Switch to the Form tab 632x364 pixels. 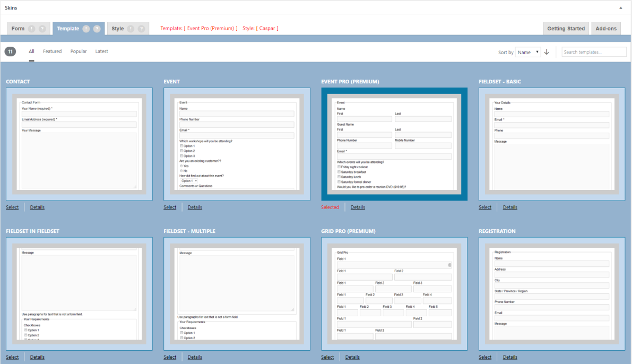coord(18,29)
